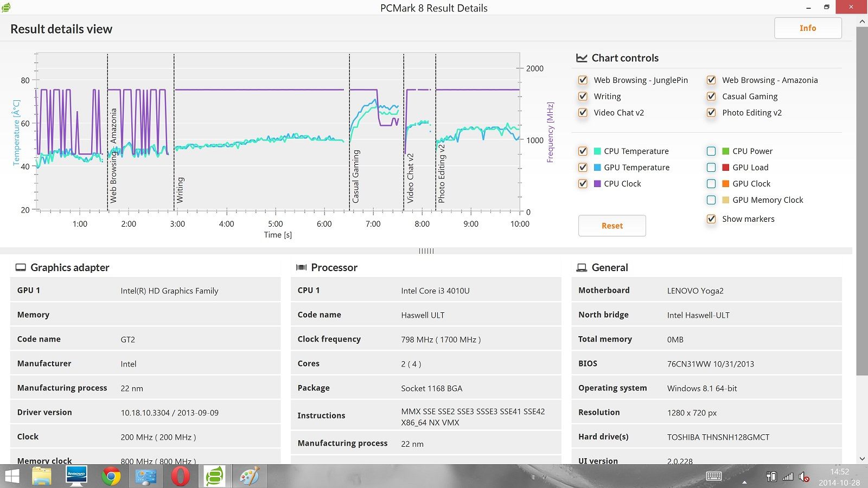
Task: Click the vertical scrollbar thumb
Action: (x=862, y=201)
